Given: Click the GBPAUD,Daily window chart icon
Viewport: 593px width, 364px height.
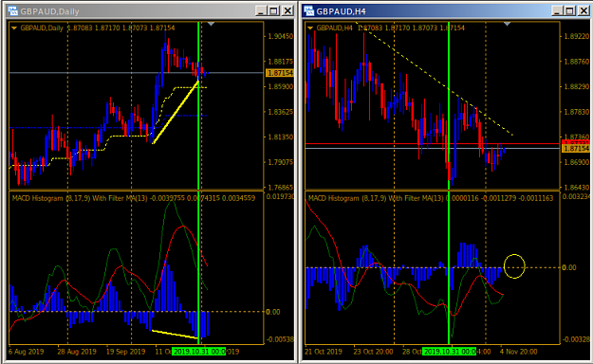Looking at the screenshot, I should (12, 11).
